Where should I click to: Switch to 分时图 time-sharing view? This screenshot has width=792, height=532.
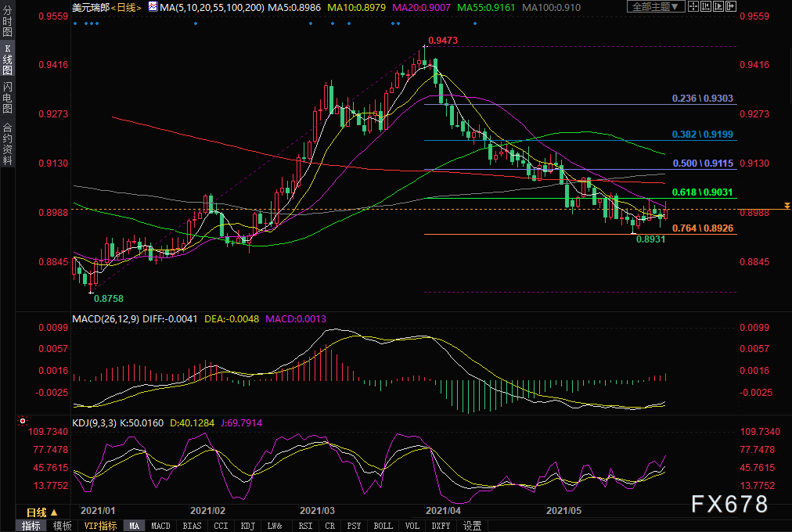7,20
